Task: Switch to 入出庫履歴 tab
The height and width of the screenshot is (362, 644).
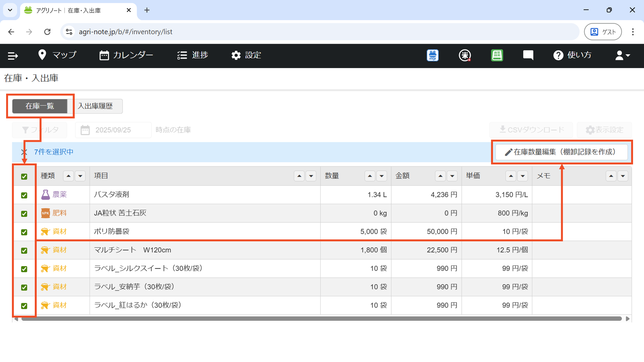Action: (x=95, y=106)
